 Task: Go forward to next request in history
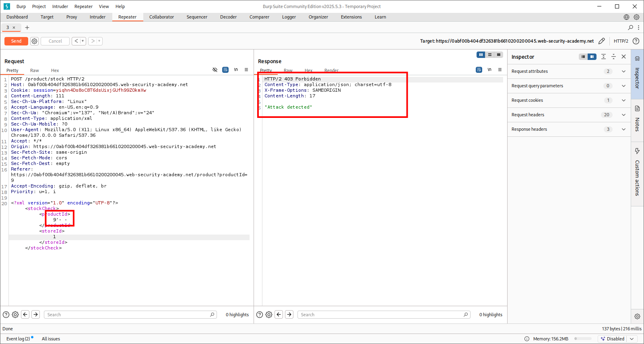tap(93, 41)
